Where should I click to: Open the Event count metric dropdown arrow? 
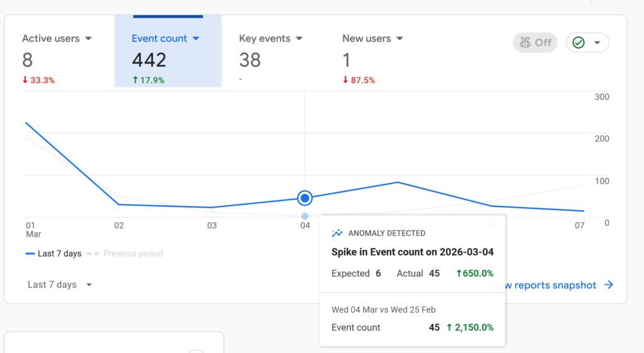click(x=196, y=38)
